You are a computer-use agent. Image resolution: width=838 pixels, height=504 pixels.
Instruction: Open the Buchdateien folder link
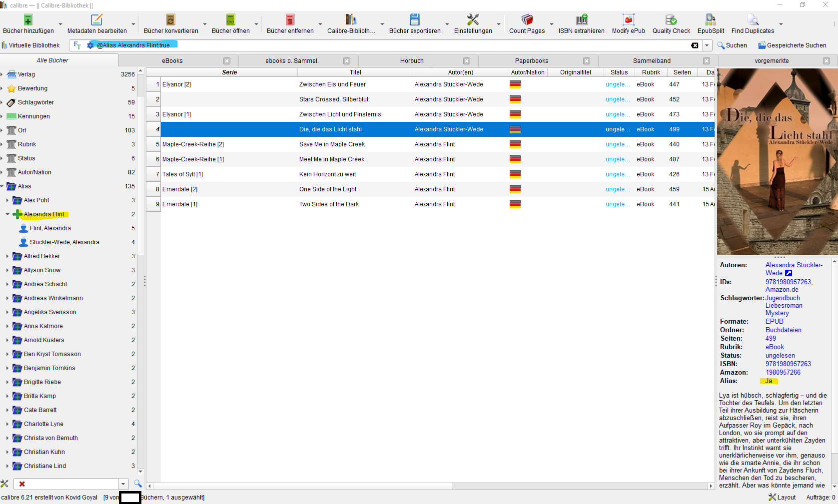[784, 330]
